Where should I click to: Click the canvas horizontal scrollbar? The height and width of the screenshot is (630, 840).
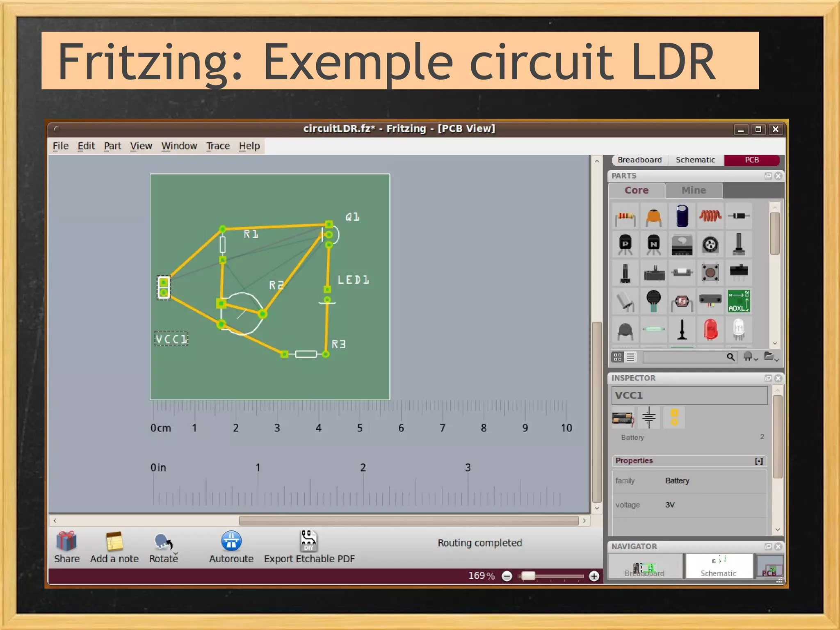pyautogui.click(x=409, y=521)
